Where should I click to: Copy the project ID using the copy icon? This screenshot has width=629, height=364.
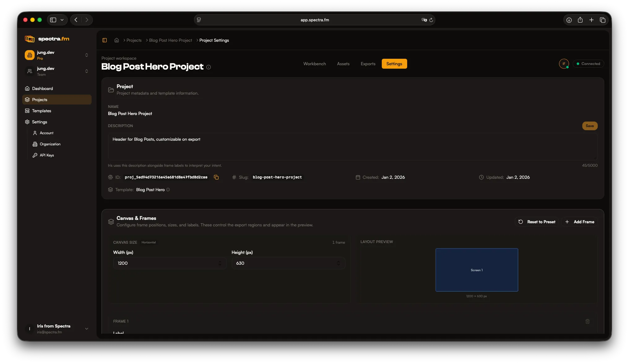[x=216, y=177]
